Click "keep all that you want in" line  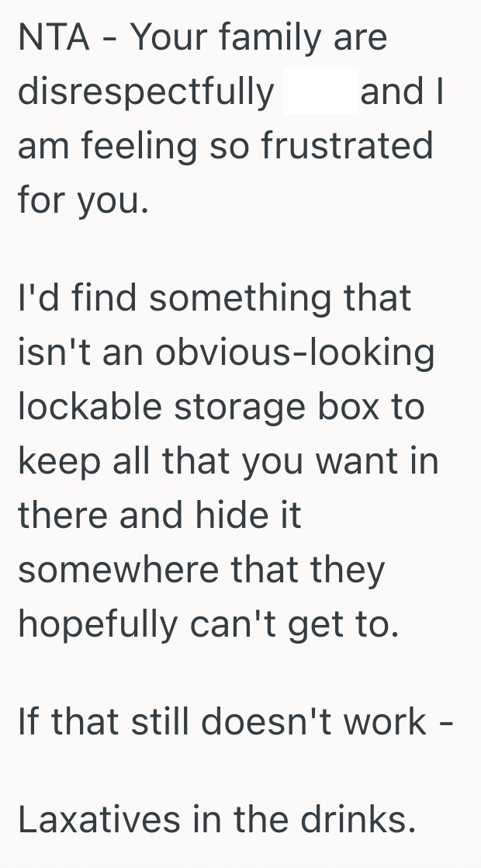point(228,461)
